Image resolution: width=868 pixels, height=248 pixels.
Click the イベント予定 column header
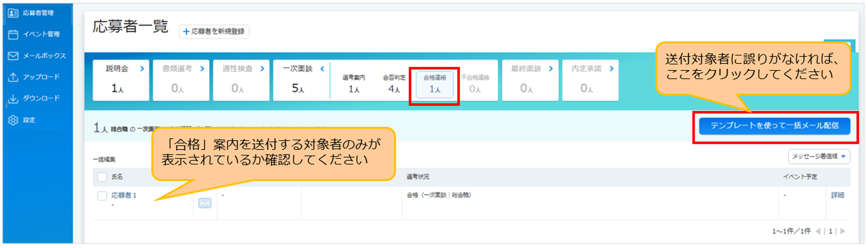800,177
